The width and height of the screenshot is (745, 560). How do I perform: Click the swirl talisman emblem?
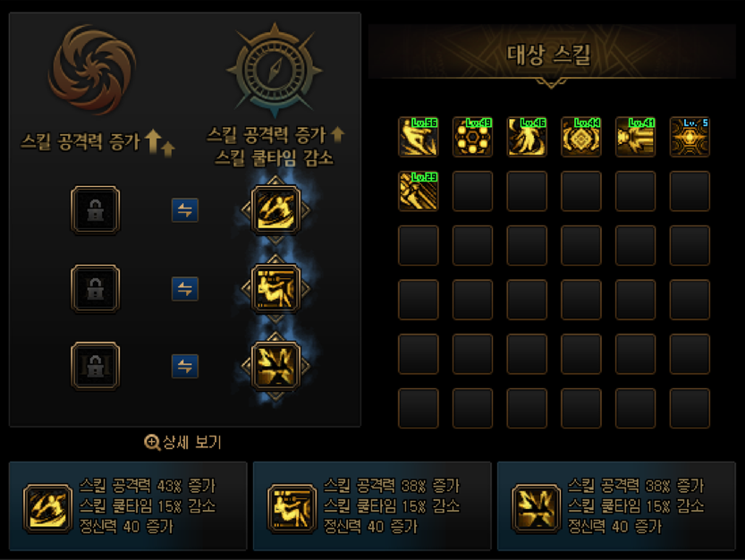92,70
